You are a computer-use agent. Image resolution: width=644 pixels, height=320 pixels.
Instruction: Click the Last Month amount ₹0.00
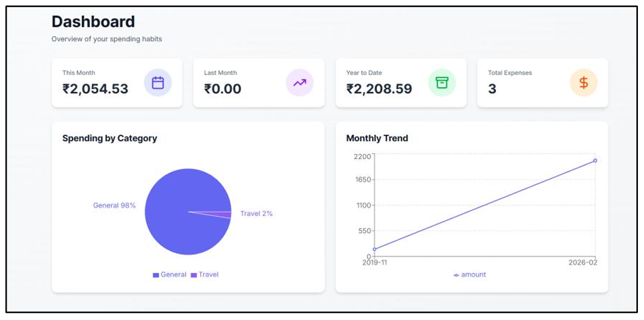[223, 89]
